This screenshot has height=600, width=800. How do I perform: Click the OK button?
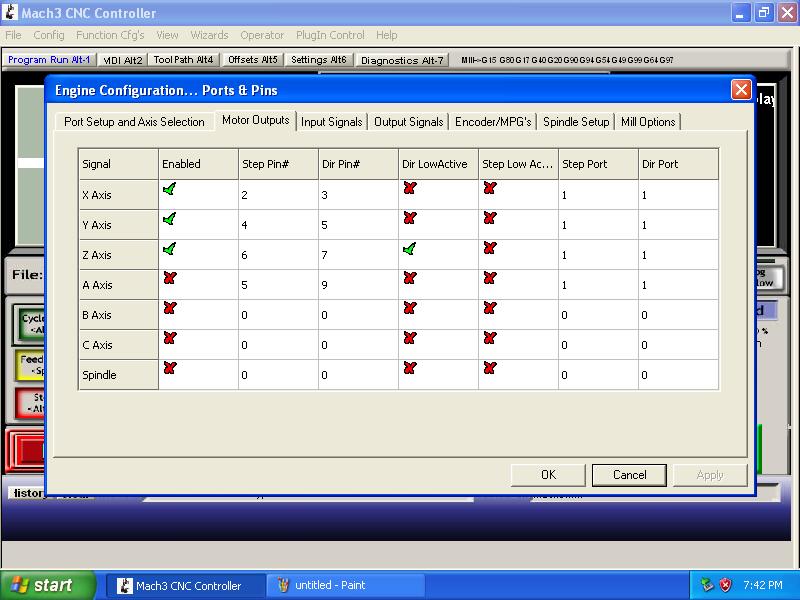coord(548,475)
